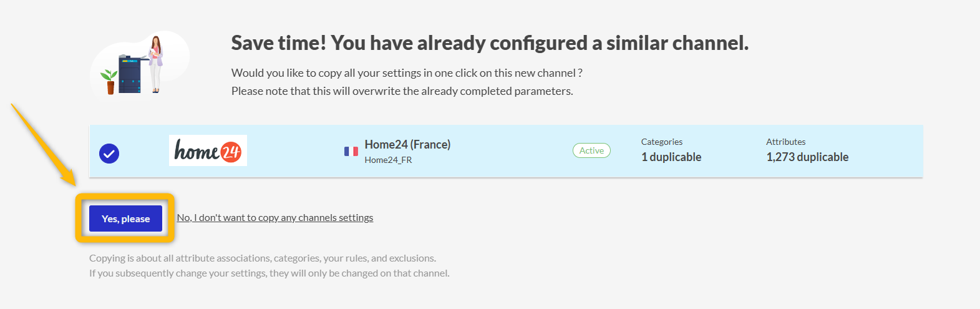Click the printer and woman illustration

[140, 64]
